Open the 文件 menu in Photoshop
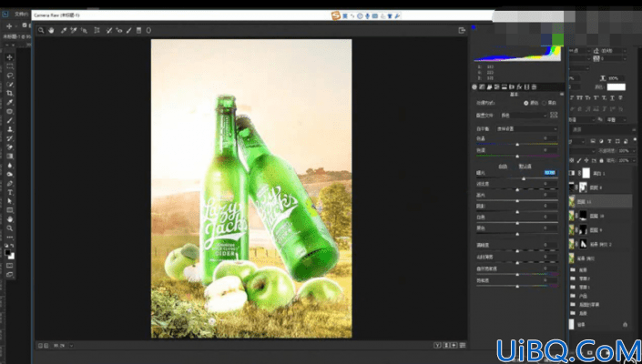Screen dimensions: 642x364 point(20,15)
